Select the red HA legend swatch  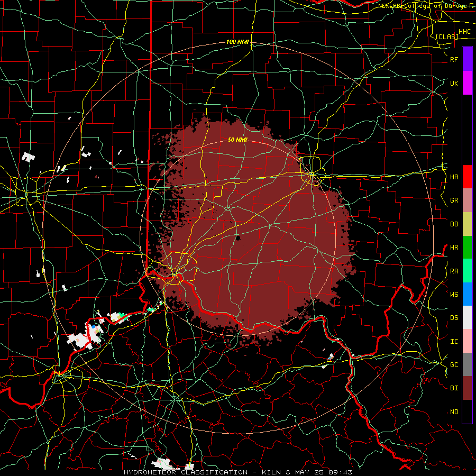(467, 177)
